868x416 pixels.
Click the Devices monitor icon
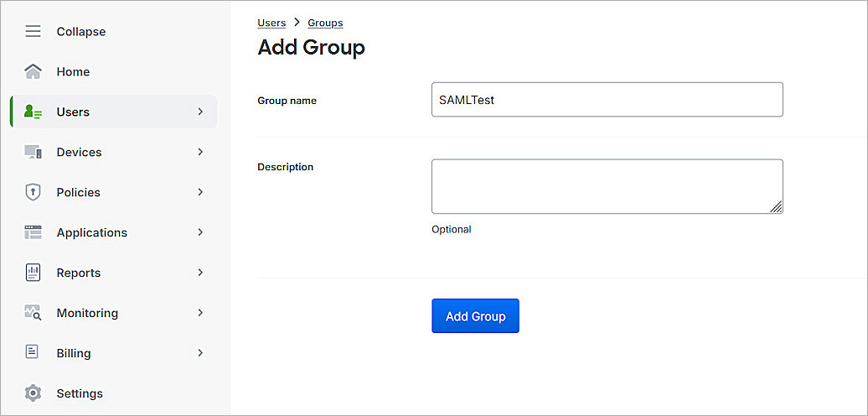tap(33, 152)
